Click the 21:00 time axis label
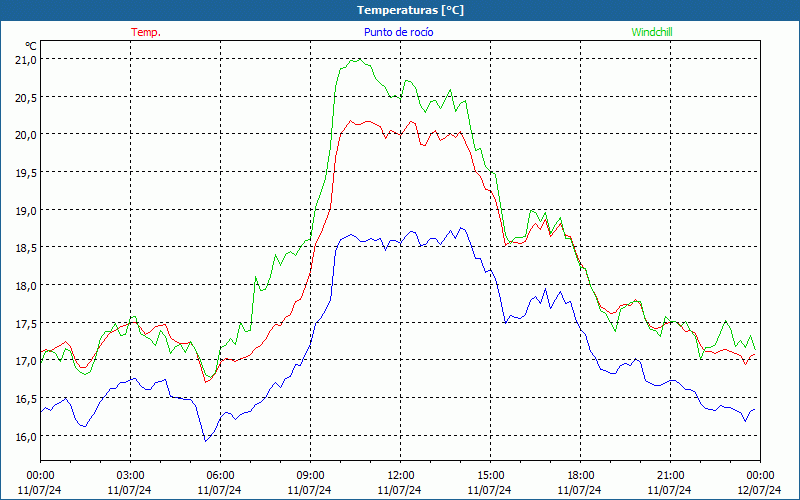Viewport: 800px width, 500px height. click(670, 476)
